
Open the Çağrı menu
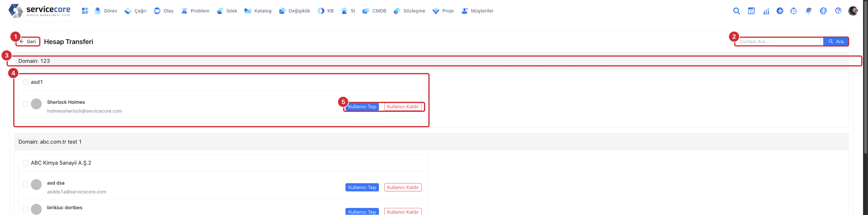click(x=135, y=11)
